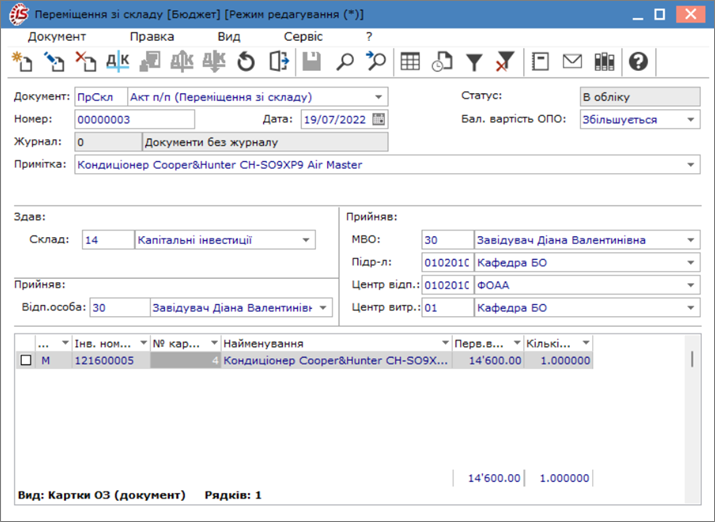Click the card number cell 4
The image size is (715, 522).
pos(186,361)
